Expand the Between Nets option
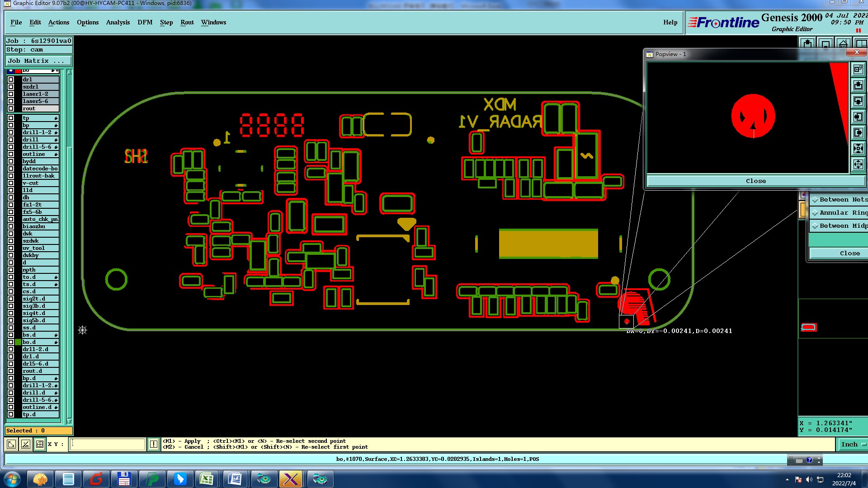This screenshot has height=488, width=868. 815,200
